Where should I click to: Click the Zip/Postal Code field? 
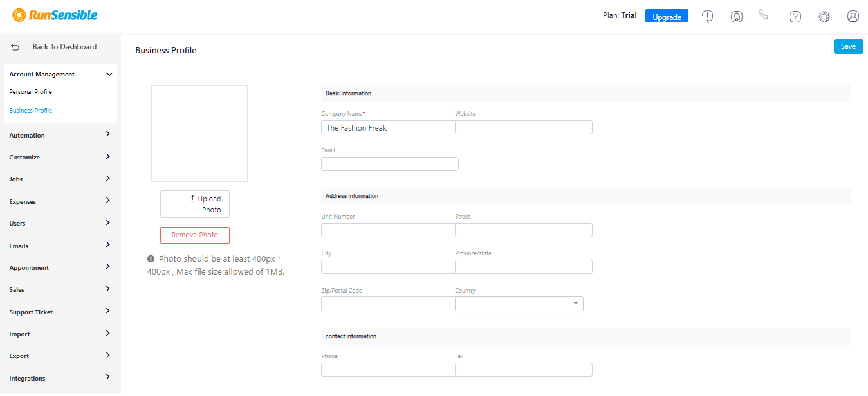click(x=388, y=303)
